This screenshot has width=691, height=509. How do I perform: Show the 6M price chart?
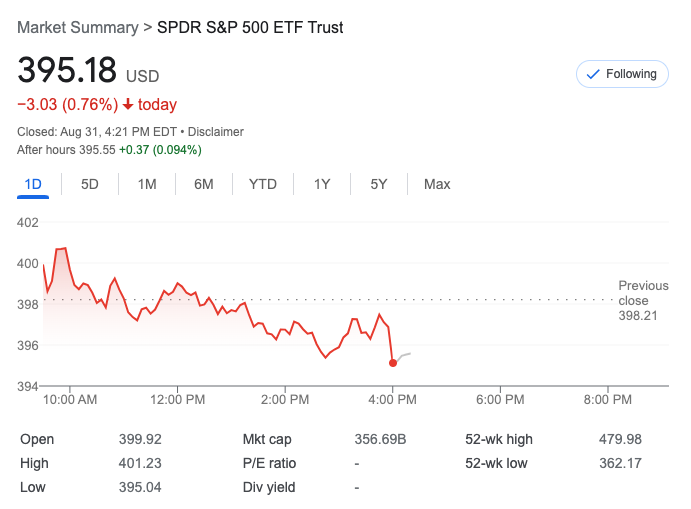[x=204, y=184]
